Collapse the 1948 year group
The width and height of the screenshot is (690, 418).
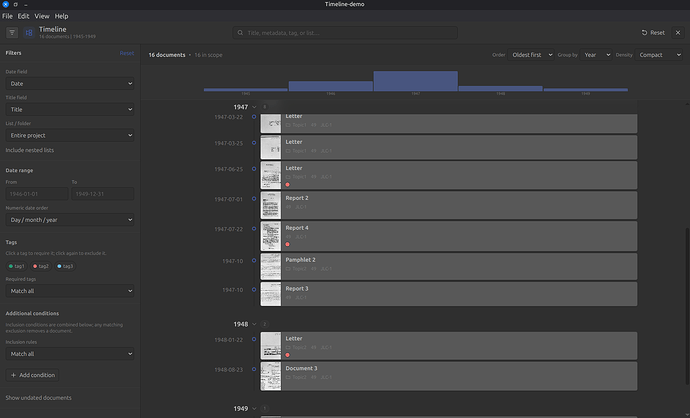(254, 324)
